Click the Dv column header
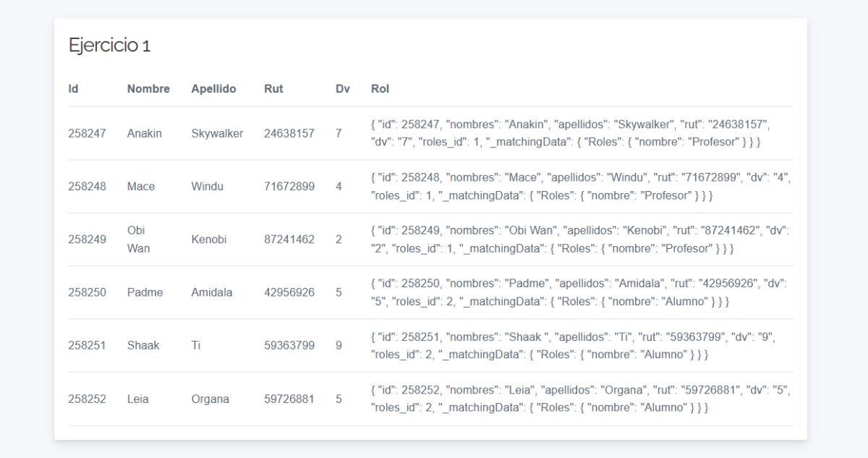This screenshot has width=868, height=458. [342, 89]
